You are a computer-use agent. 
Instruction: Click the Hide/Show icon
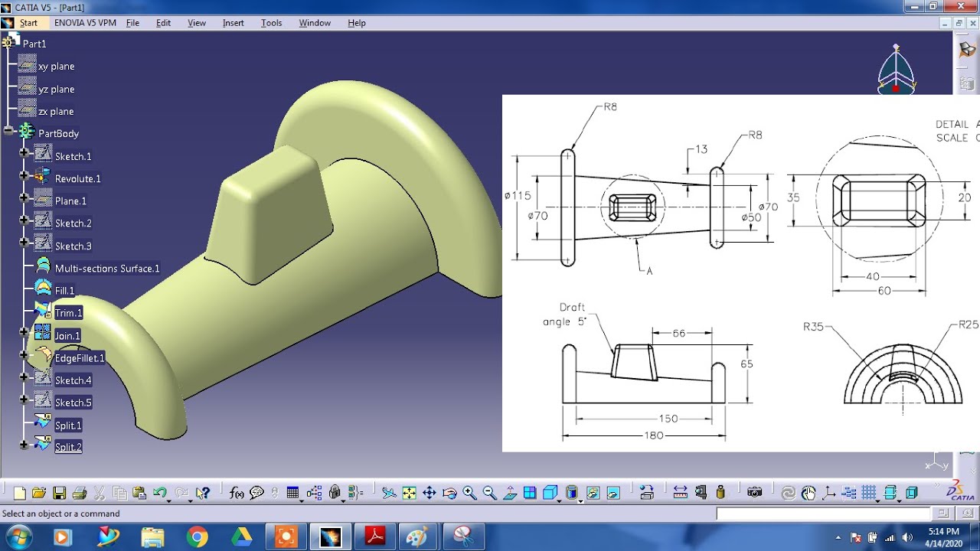[593, 493]
